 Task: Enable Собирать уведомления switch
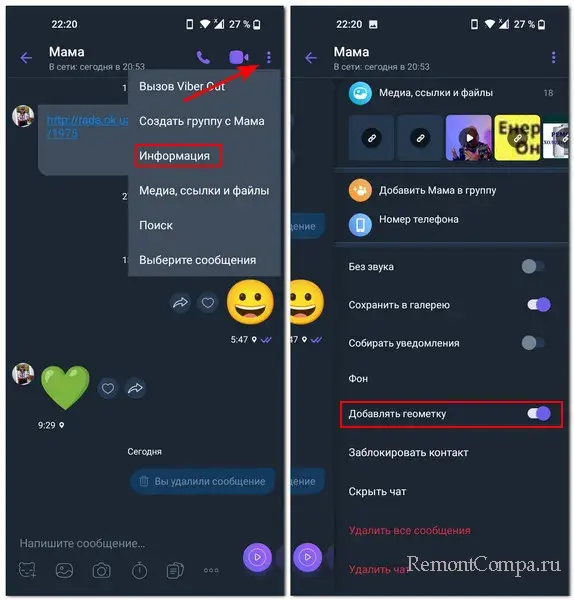[x=533, y=342]
